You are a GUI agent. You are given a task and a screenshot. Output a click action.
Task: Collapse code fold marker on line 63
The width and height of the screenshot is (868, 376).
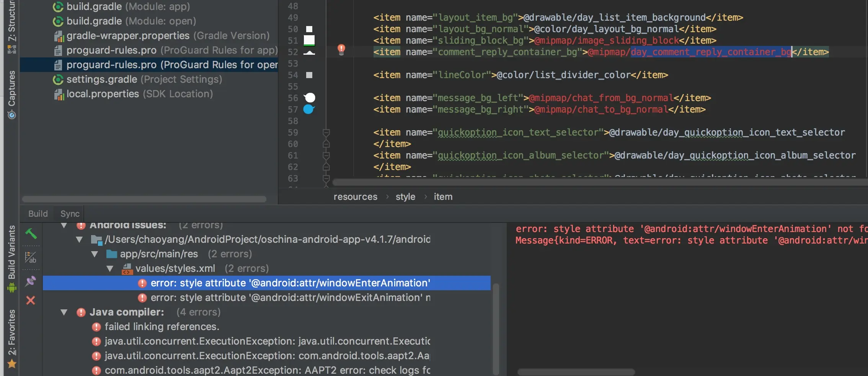(326, 178)
